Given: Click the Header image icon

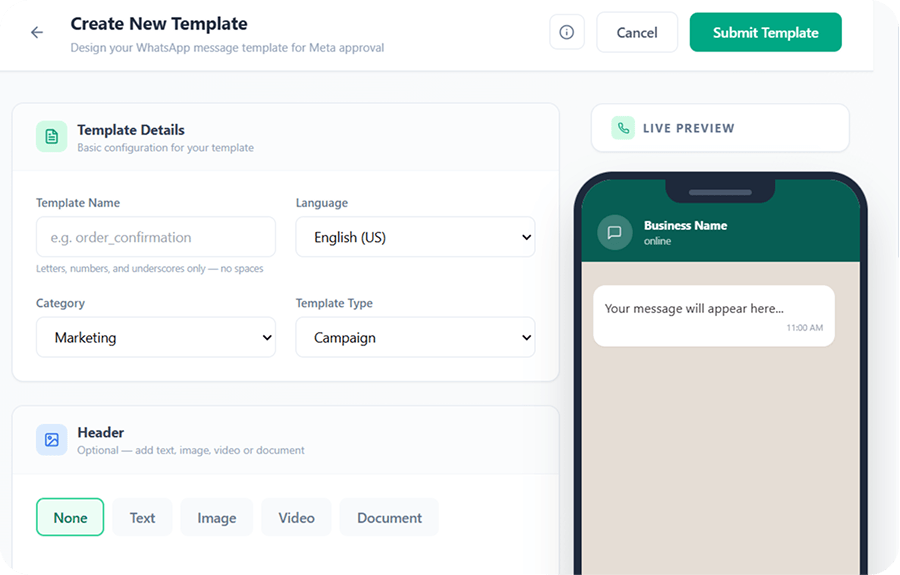Looking at the screenshot, I should click(52, 440).
